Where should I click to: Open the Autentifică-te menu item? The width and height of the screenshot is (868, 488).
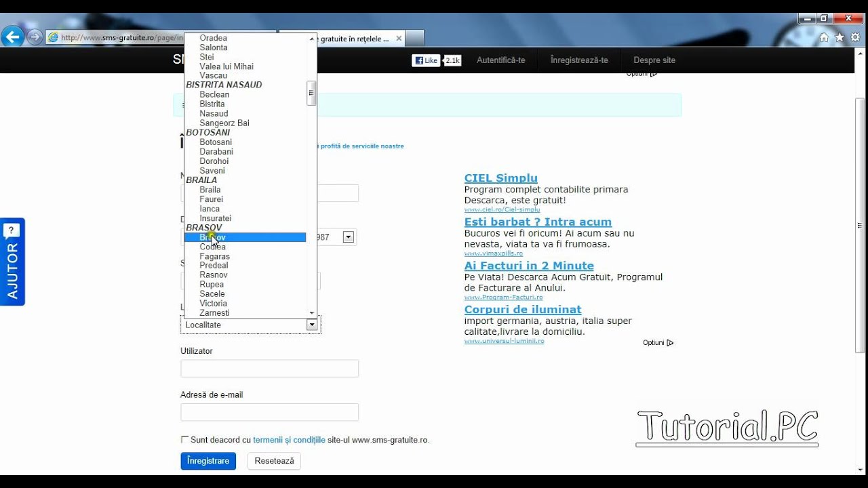tap(500, 60)
